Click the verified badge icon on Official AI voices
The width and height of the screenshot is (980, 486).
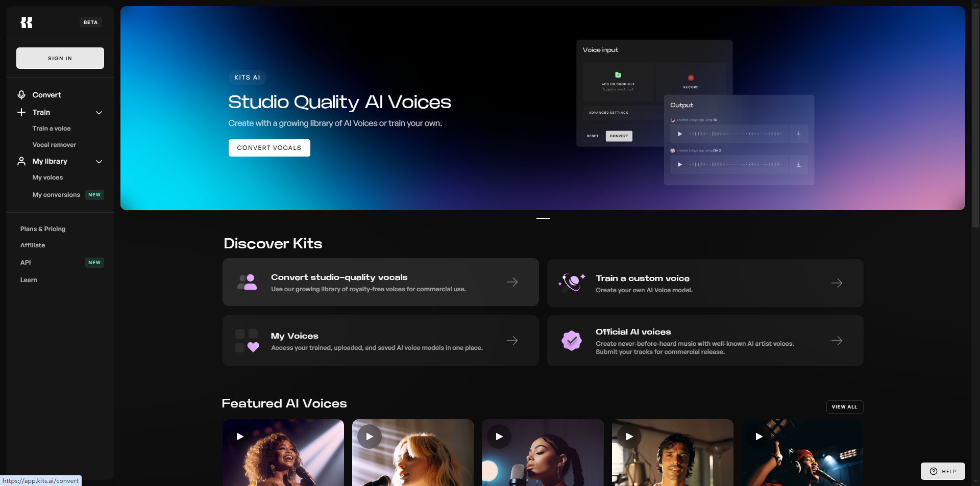(572, 341)
